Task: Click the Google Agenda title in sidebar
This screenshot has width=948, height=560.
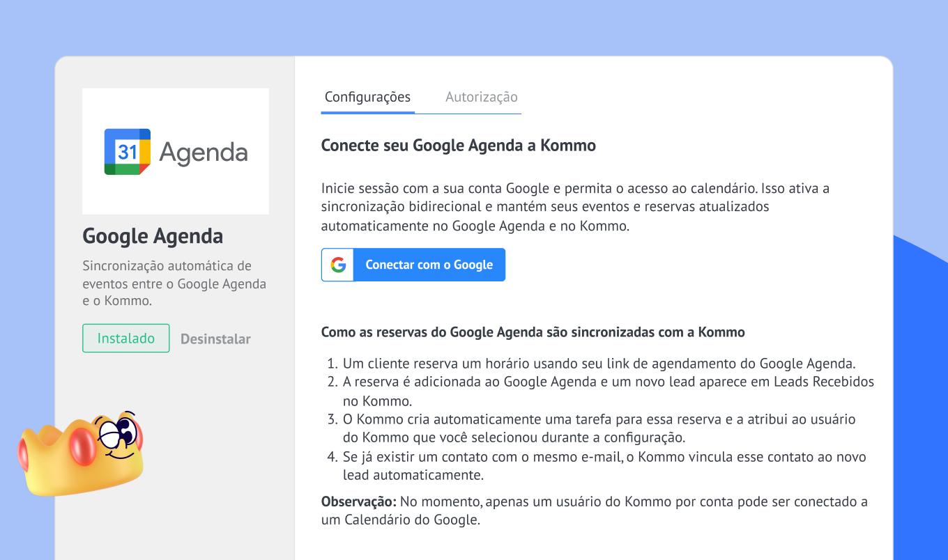Action: click(153, 236)
